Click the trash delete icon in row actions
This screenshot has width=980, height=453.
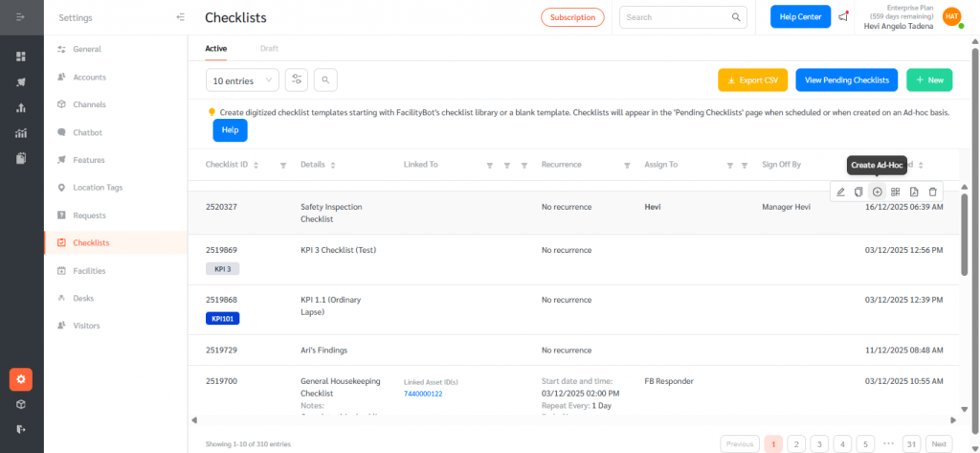coord(932,193)
